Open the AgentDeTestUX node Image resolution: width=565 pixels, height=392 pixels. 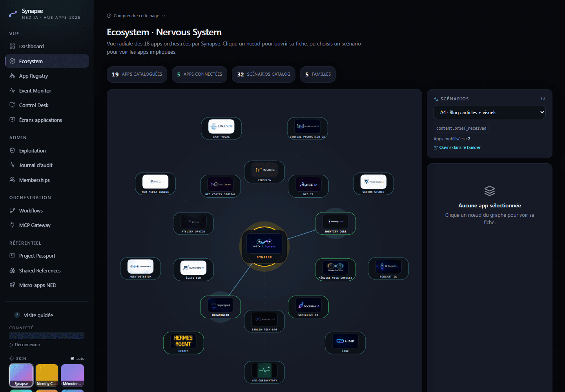click(140, 268)
